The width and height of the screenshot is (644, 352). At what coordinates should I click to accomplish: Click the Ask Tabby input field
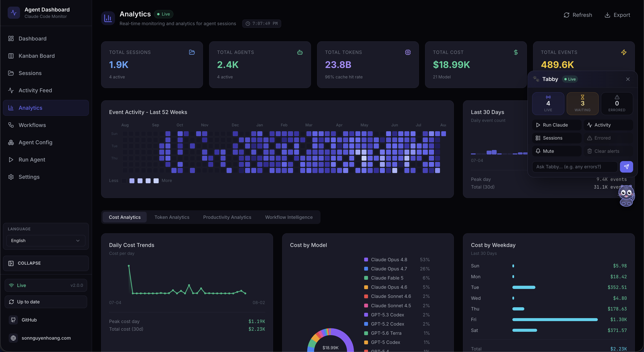pyautogui.click(x=575, y=167)
